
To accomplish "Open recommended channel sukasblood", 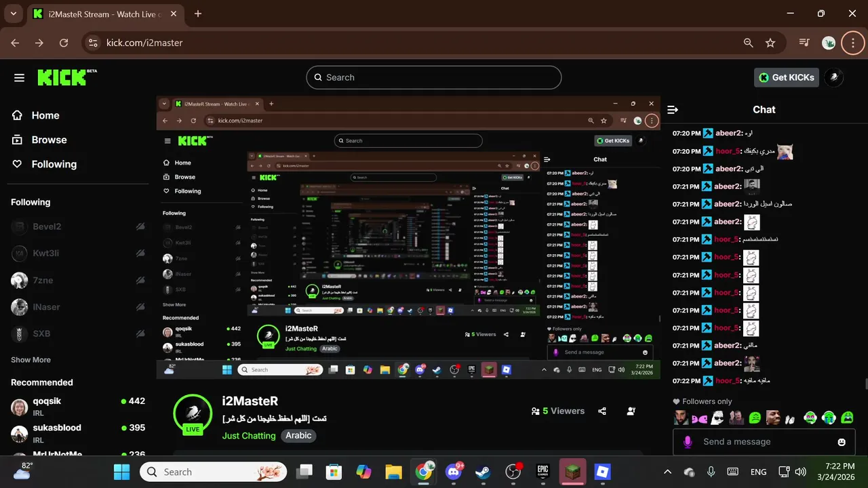I will 78,433.
